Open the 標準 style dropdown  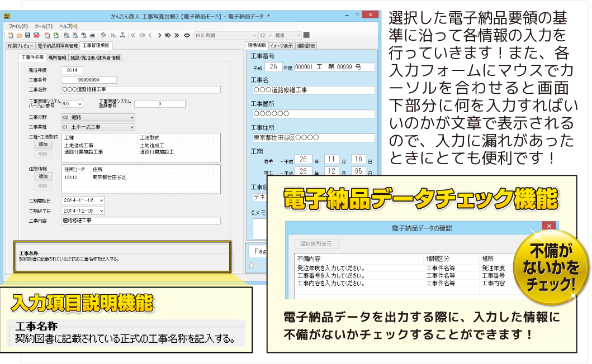click(x=288, y=36)
